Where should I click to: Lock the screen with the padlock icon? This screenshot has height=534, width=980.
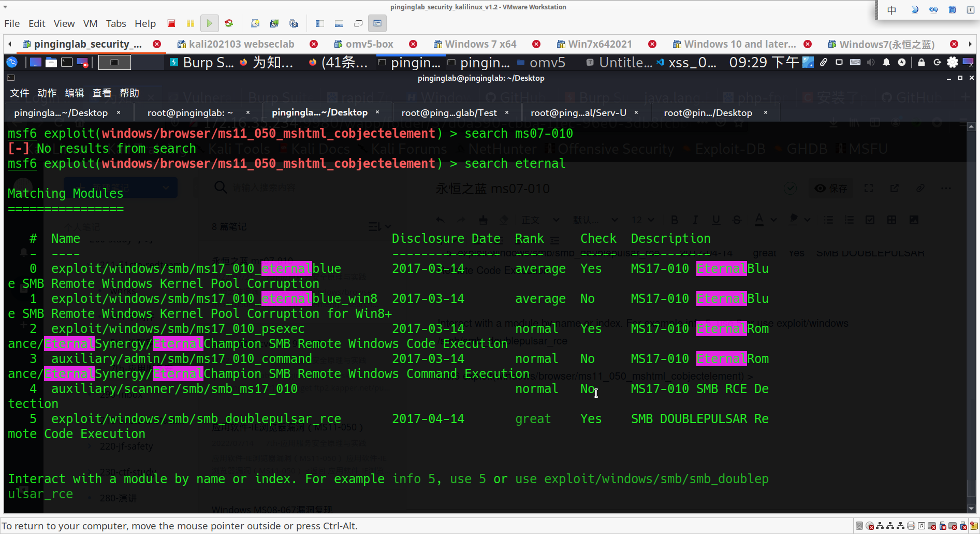coord(922,63)
